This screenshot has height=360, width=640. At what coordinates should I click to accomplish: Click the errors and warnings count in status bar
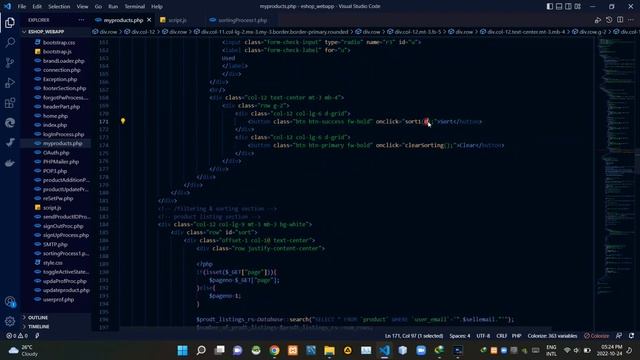pyautogui.click(x=17, y=336)
